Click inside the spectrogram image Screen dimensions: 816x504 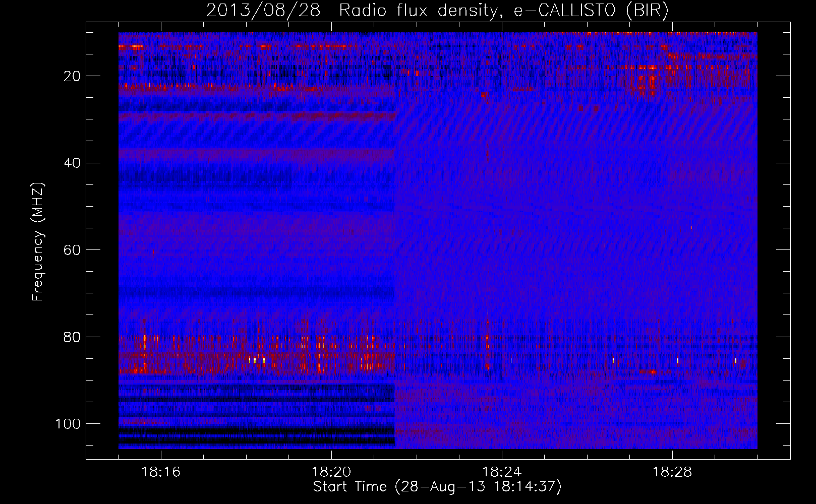[x=438, y=240]
